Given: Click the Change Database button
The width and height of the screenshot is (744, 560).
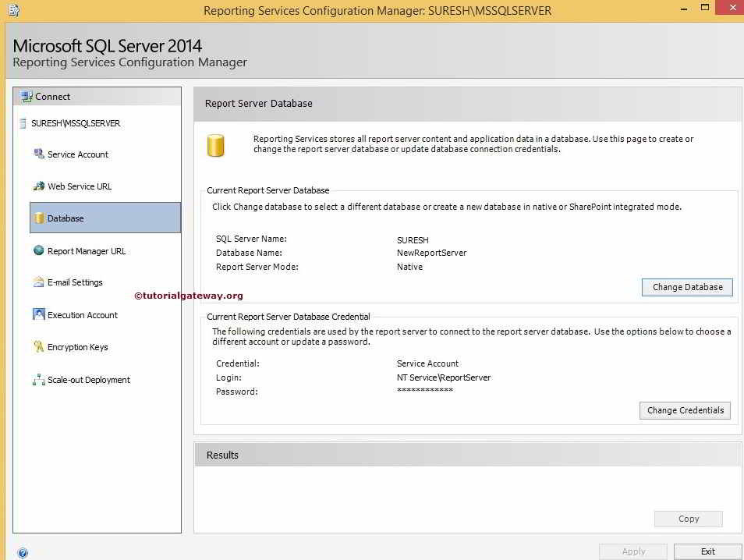Looking at the screenshot, I should click(686, 286).
